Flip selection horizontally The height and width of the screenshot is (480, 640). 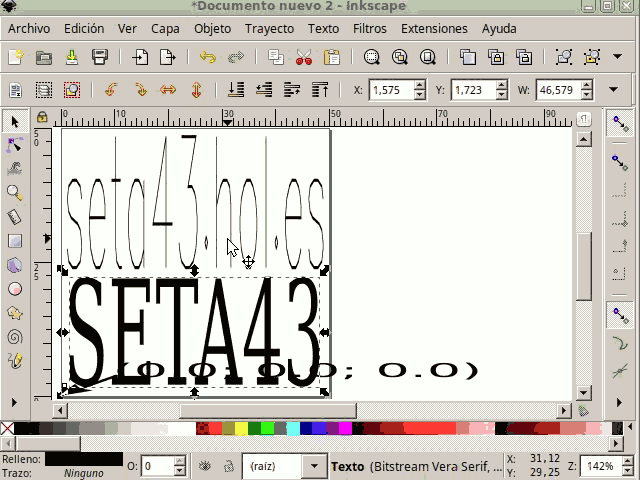(x=168, y=90)
